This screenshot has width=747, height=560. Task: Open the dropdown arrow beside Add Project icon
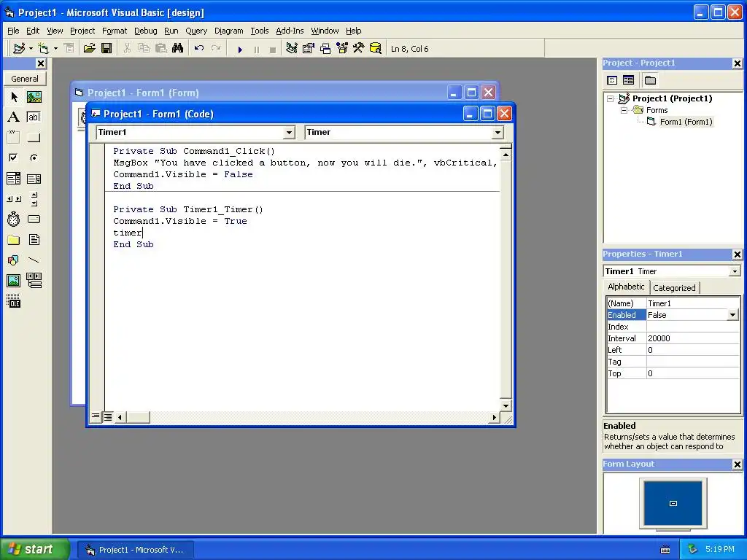click(31, 49)
